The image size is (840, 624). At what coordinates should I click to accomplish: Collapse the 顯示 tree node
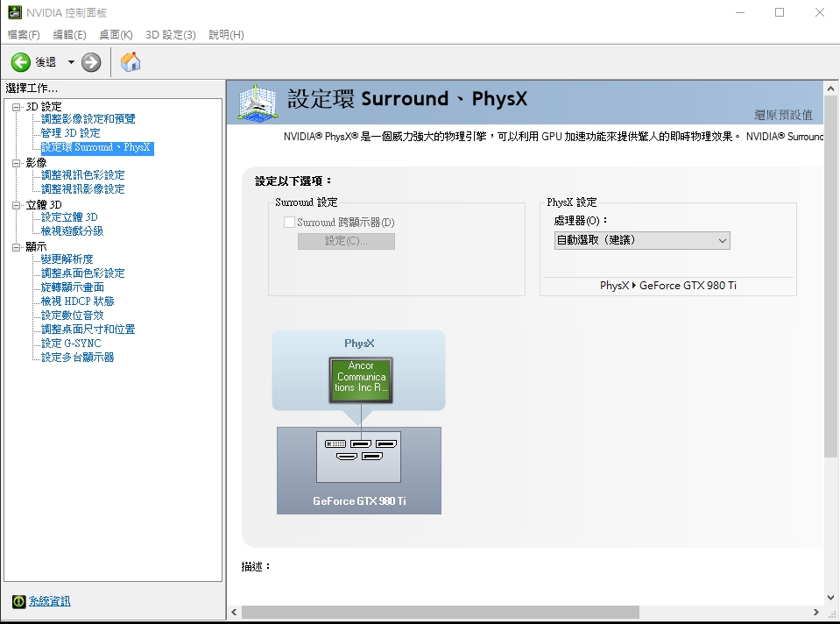coord(17,247)
